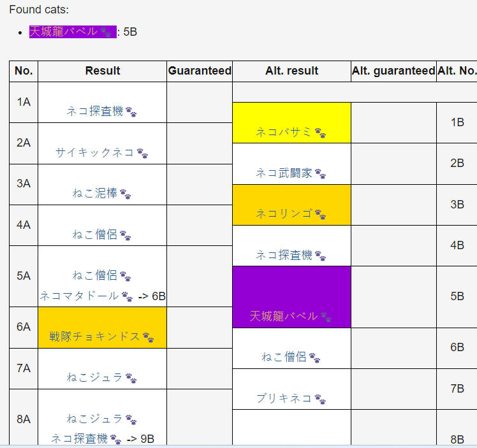
Task: Open ネコバサミ link in row 1B
Action: [x=284, y=132]
